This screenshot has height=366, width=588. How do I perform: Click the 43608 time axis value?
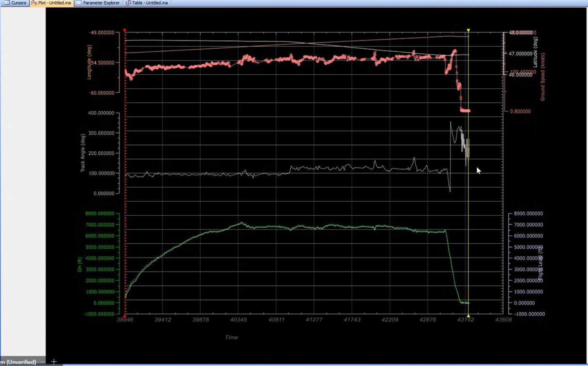503,320
